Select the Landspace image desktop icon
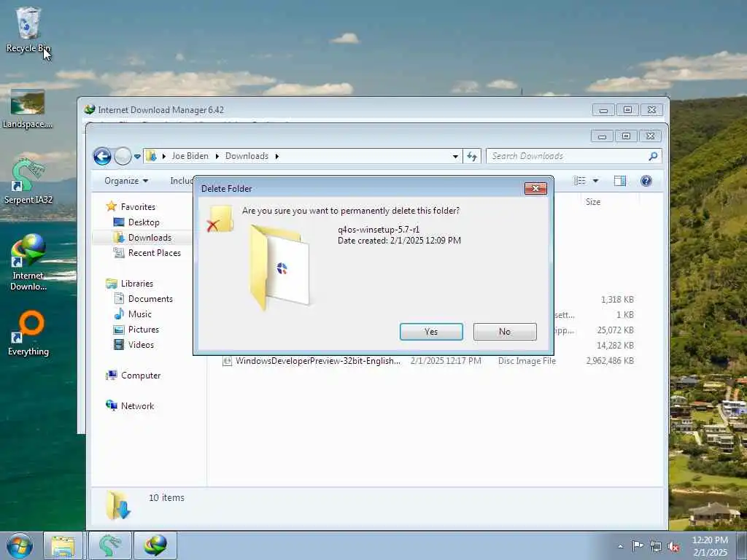This screenshot has width=747, height=560. click(27, 109)
